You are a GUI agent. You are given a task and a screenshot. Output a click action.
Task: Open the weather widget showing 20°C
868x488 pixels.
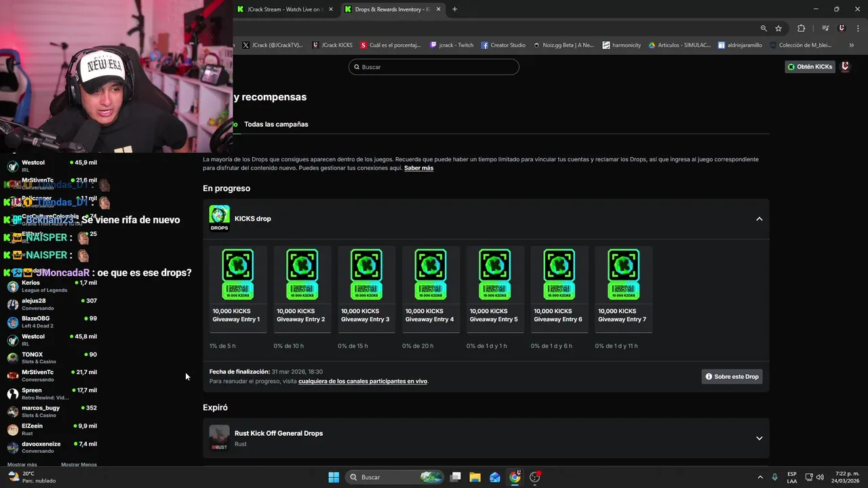pyautogui.click(x=33, y=477)
